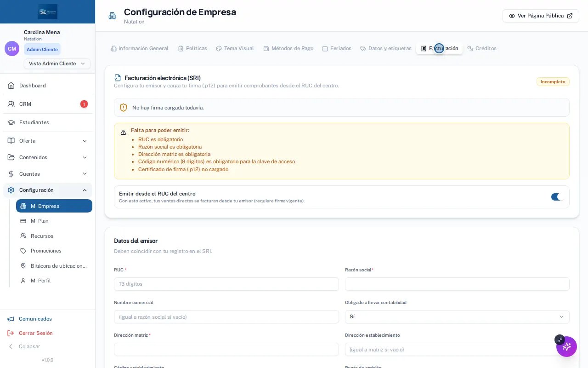The width and height of the screenshot is (588, 368).
Task: Go to the Feriados tab
Action: point(337,48)
